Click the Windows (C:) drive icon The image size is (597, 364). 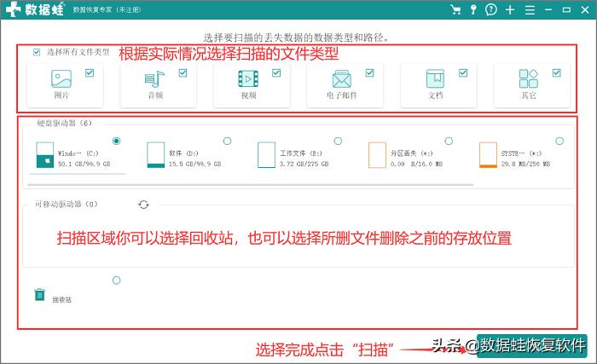pyautogui.click(x=44, y=155)
